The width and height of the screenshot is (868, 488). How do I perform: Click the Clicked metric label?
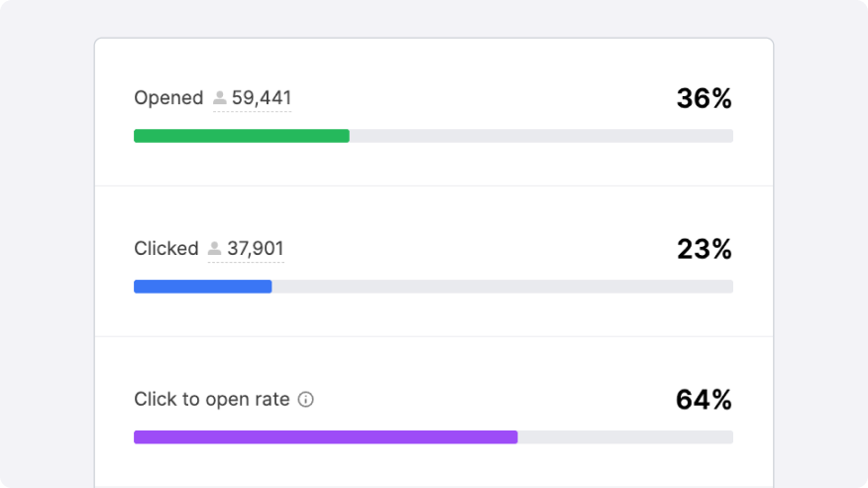pyautogui.click(x=166, y=249)
